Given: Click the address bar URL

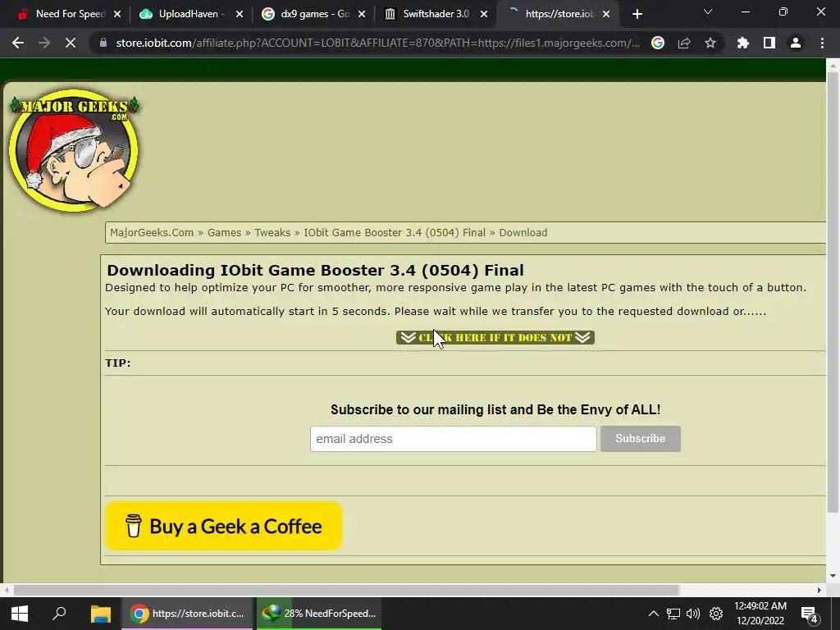Looking at the screenshot, I should point(377,43).
